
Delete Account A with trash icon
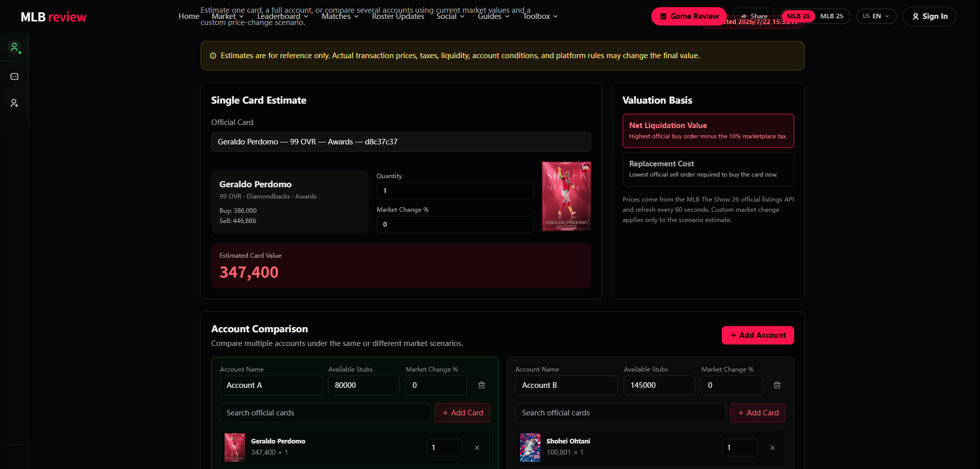tap(481, 385)
